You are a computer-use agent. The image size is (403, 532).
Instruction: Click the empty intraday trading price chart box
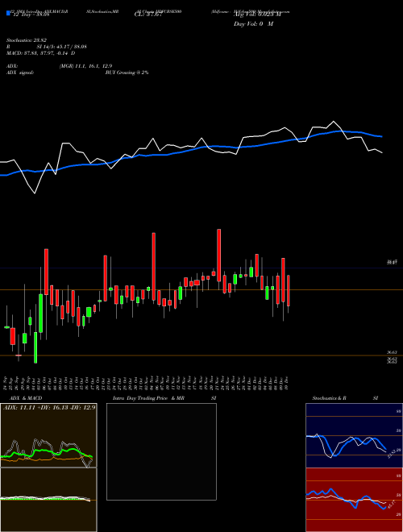click(x=161, y=451)
